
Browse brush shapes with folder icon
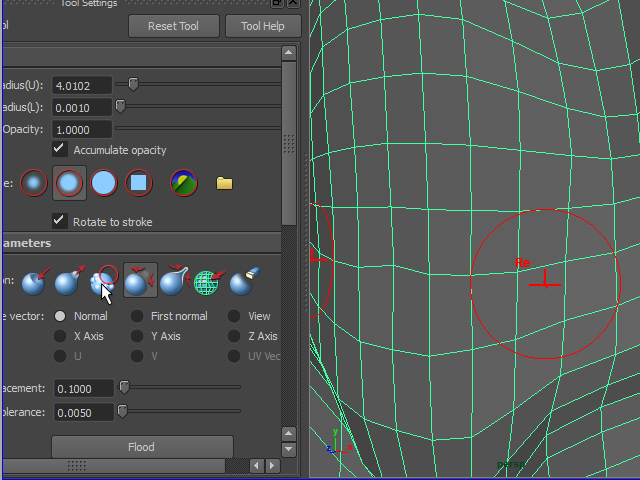(x=224, y=183)
